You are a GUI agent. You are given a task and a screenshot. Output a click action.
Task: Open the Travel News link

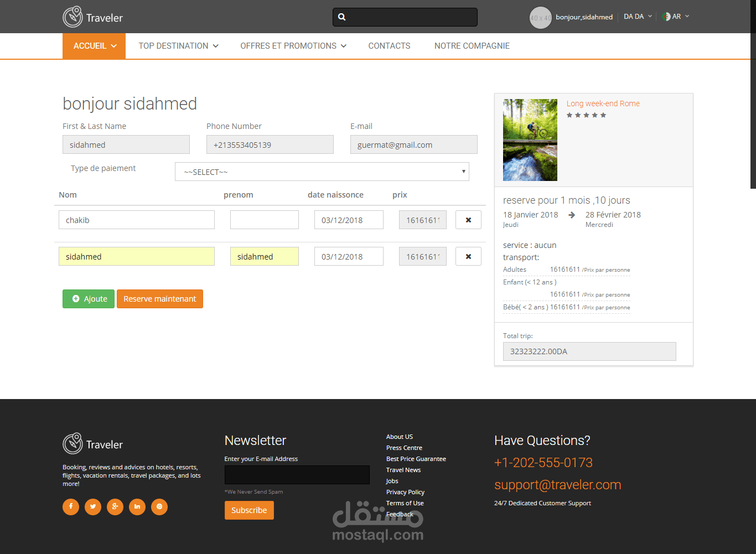point(403,470)
